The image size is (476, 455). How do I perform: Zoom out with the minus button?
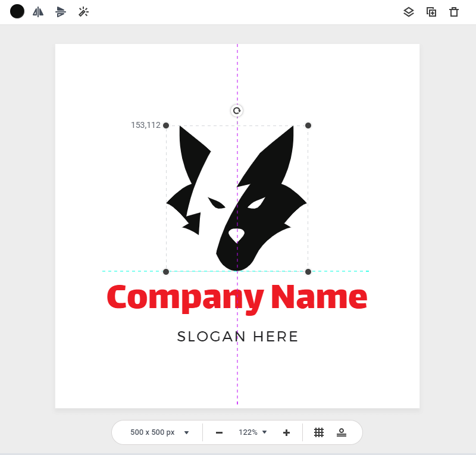click(219, 432)
